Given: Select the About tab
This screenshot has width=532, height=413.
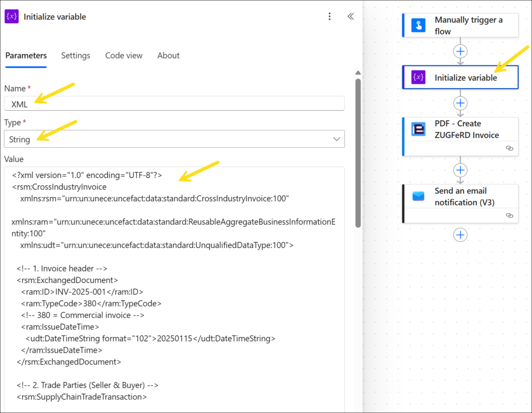Looking at the screenshot, I should tap(168, 56).
